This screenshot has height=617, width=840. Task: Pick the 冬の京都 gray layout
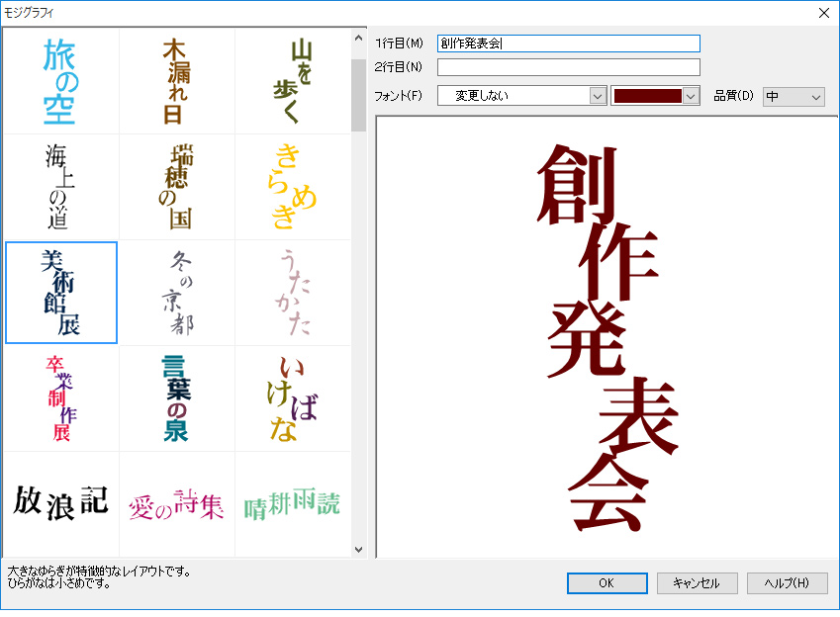point(176,293)
